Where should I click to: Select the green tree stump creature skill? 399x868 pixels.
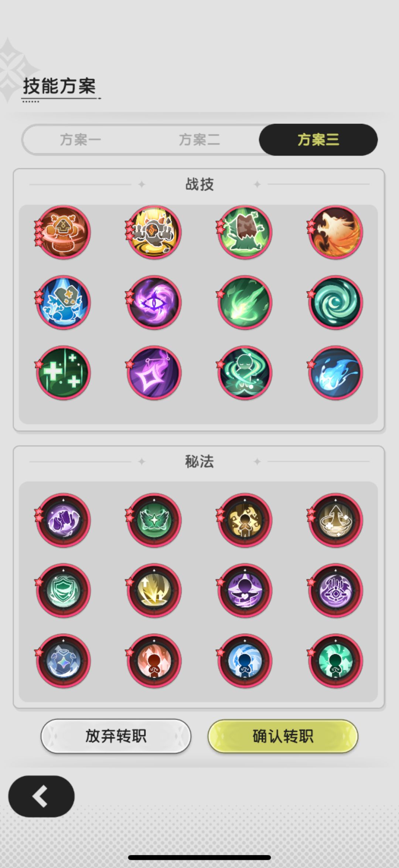pyautogui.click(x=245, y=232)
